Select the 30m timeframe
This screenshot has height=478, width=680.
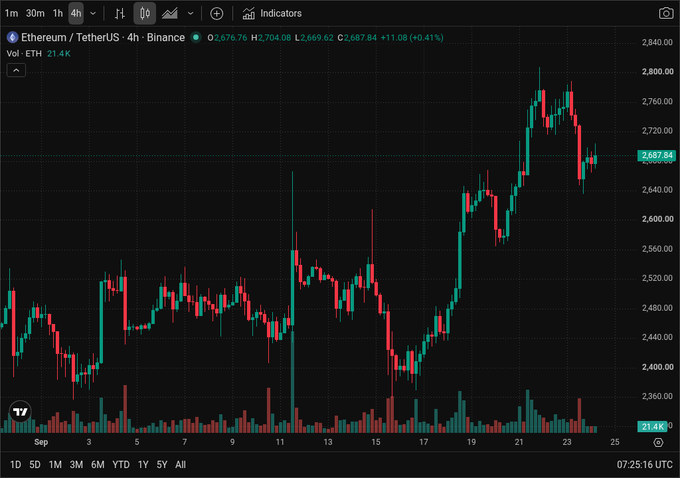(x=35, y=13)
